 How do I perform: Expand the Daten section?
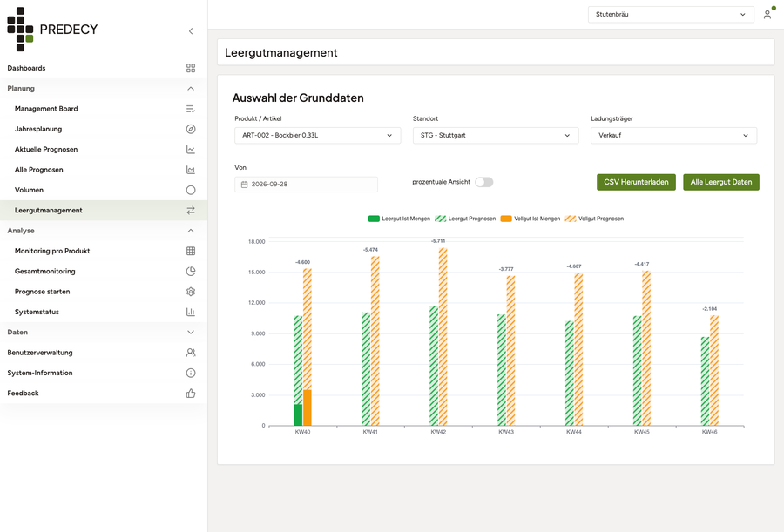click(x=104, y=332)
